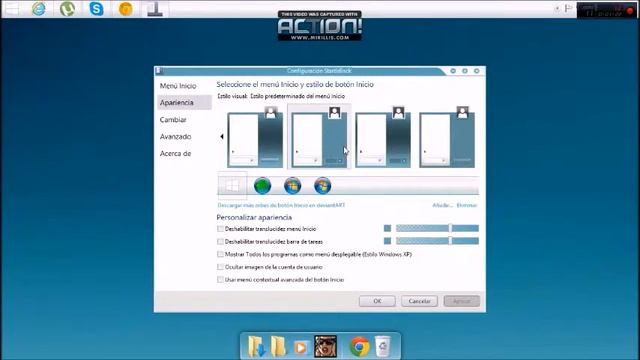Screen dimensions: 640x360
Task: Choose the third start menu style thumbnail
Action: pyautogui.click(x=383, y=137)
